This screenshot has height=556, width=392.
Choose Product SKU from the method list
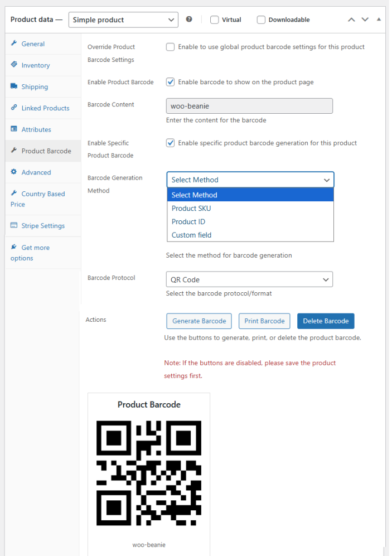[x=250, y=208]
